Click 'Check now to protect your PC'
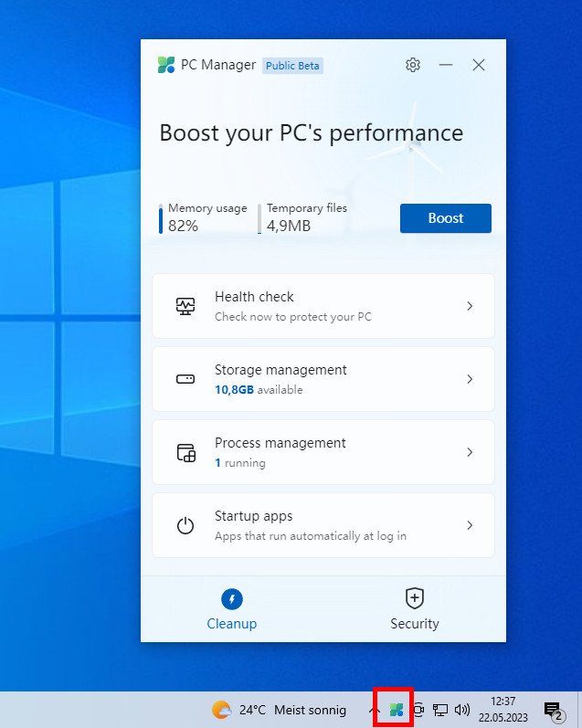The image size is (582, 728). pos(293,317)
